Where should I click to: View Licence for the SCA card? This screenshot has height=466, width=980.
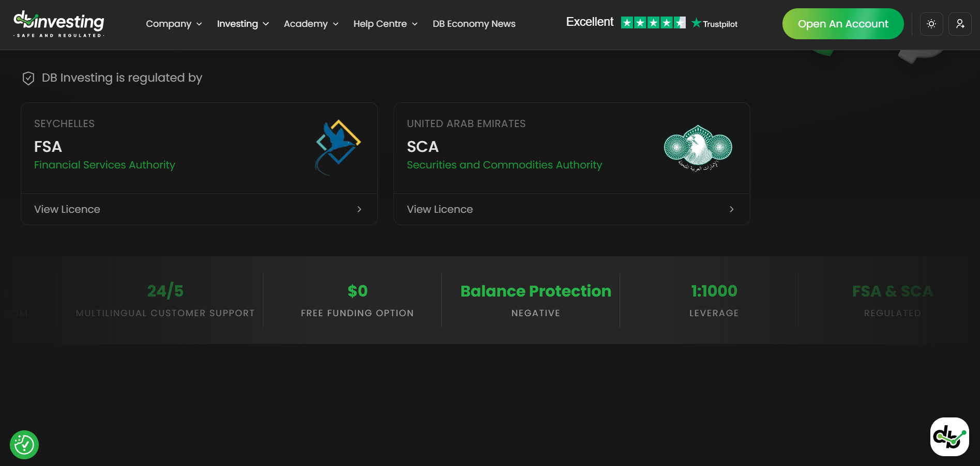pyautogui.click(x=571, y=209)
